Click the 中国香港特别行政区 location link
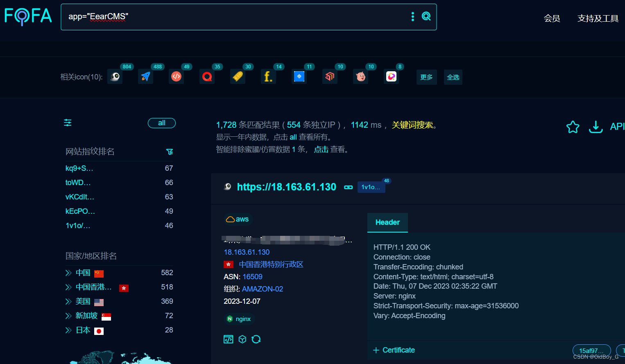Image resolution: width=625 pixels, height=364 pixels. tap(271, 265)
